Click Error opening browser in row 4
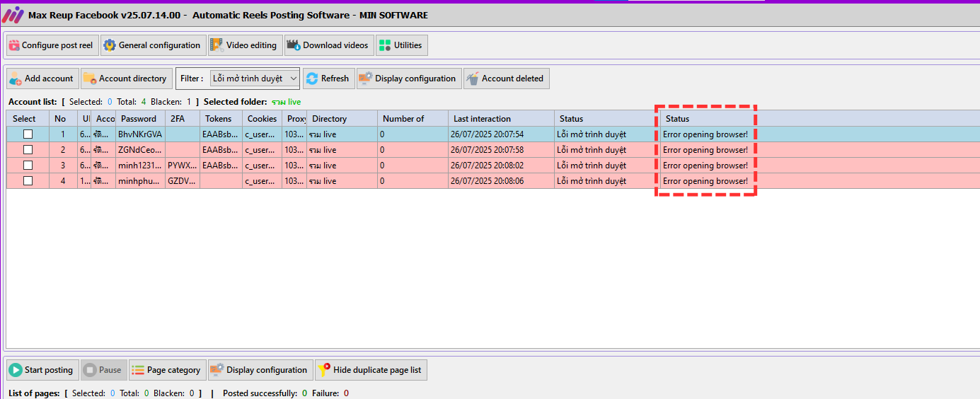The width and height of the screenshot is (980, 399). [x=705, y=181]
